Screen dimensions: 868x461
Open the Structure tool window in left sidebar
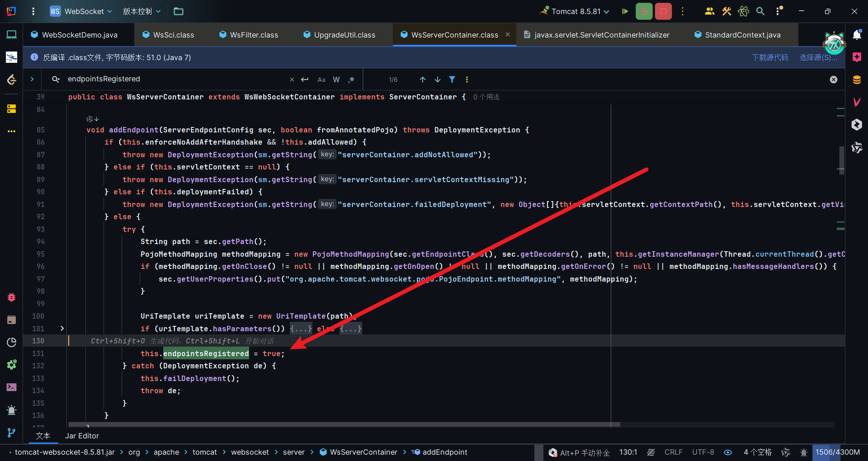coord(12,109)
